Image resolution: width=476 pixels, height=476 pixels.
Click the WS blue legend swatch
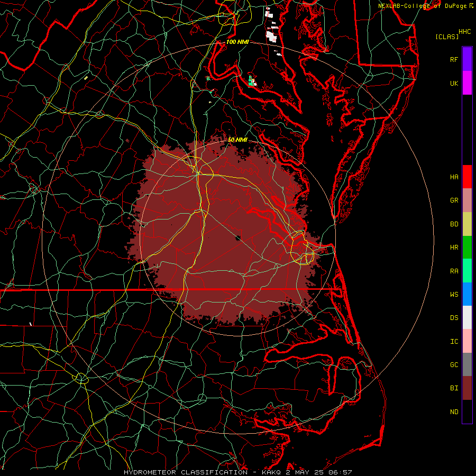point(467,294)
